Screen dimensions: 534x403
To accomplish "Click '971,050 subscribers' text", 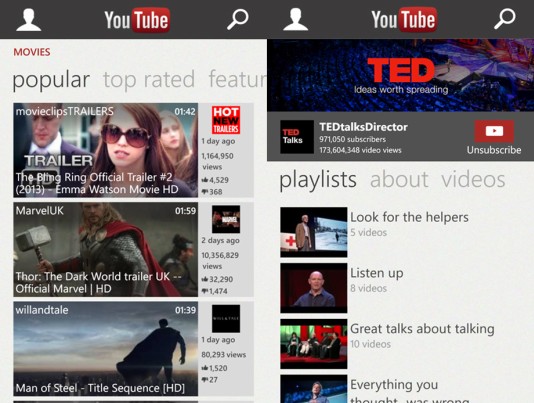I will click(x=352, y=139).
